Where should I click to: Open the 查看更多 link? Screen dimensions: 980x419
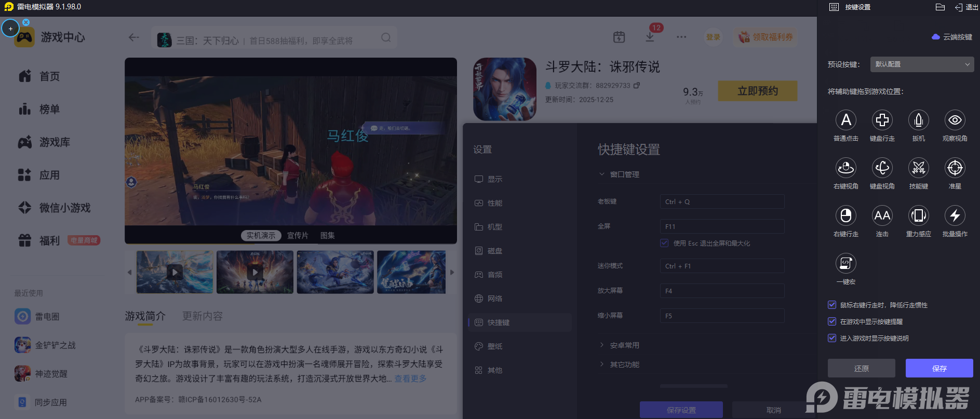[410, 379]
